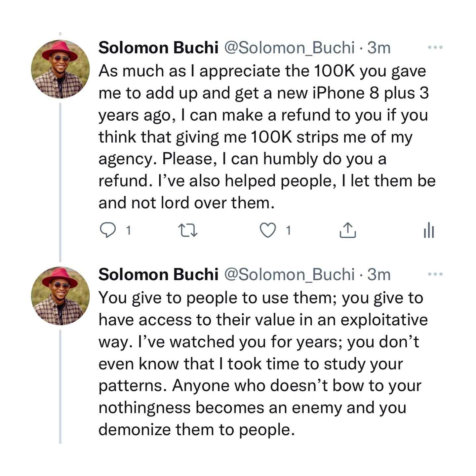Open Solomon Buchi name on second tweet
This screenshot has height=476, width=476.
pos(158,274)
